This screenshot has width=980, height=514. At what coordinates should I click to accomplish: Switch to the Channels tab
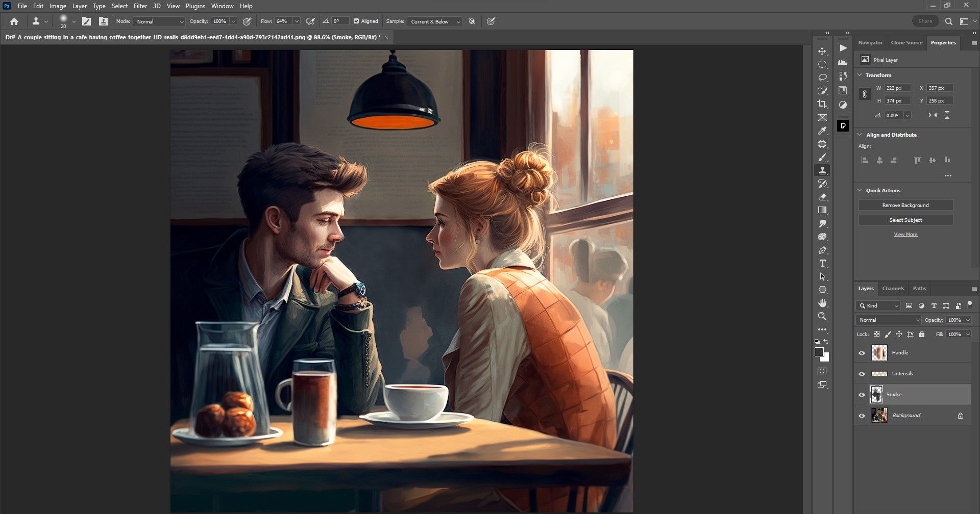tap(893, 289)
